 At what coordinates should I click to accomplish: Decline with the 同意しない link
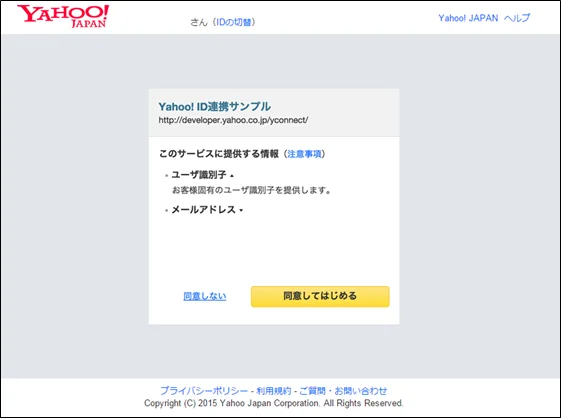205,296
